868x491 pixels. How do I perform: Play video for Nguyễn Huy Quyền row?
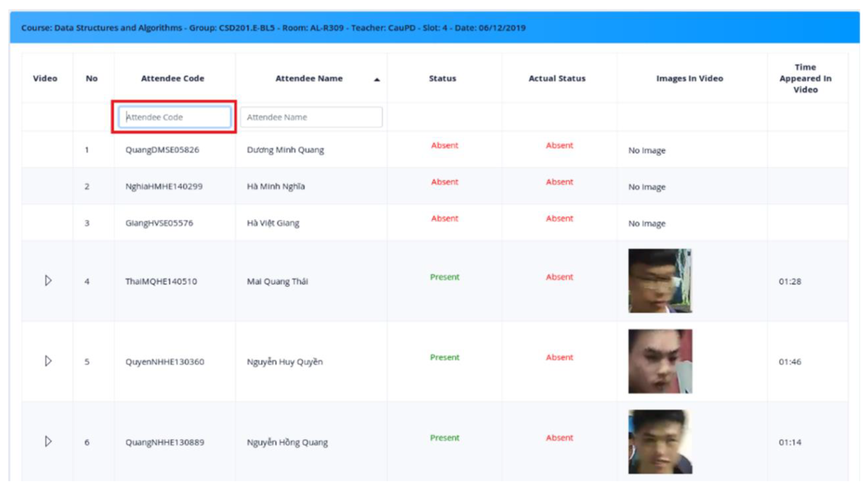point(48,361)
